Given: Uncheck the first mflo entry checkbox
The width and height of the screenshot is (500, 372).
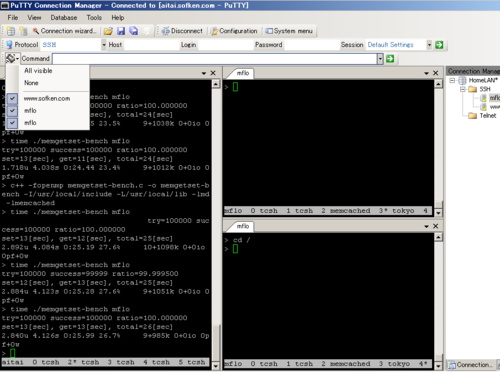Looking at the screenshot, I should click(12, 111).
